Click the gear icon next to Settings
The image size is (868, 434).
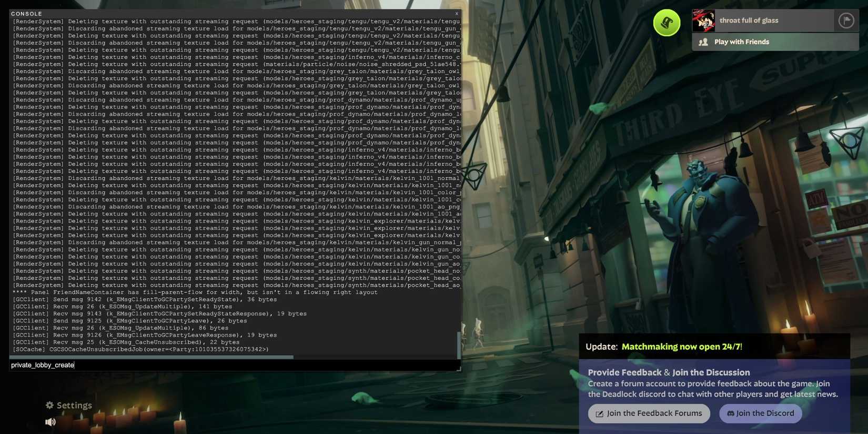[x=49, y=405]
